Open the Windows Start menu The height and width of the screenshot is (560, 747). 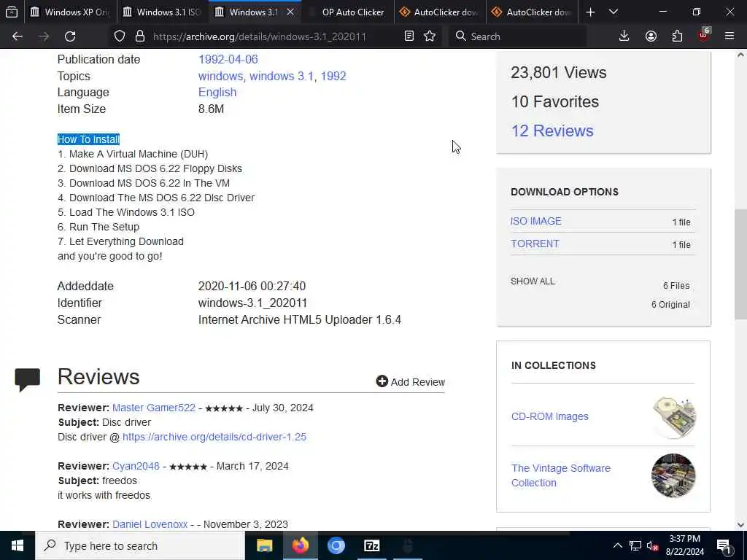click(18, 545)
